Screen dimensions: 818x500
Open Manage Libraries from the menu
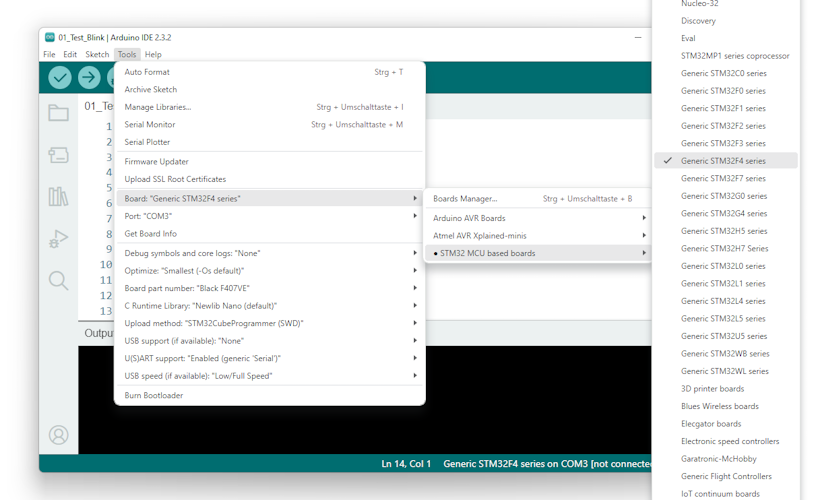tap(270, 107)
